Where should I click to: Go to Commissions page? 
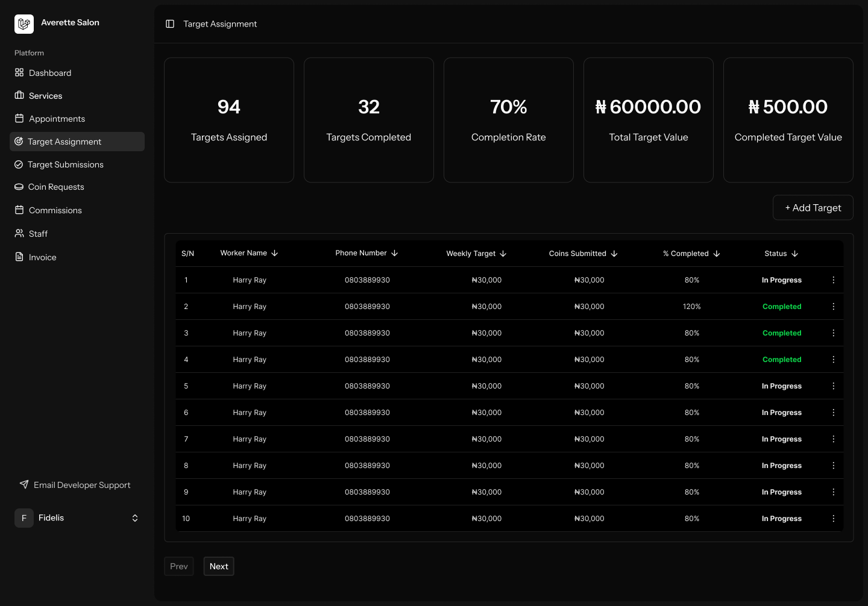pyautogui.click(x=55, y=210)
